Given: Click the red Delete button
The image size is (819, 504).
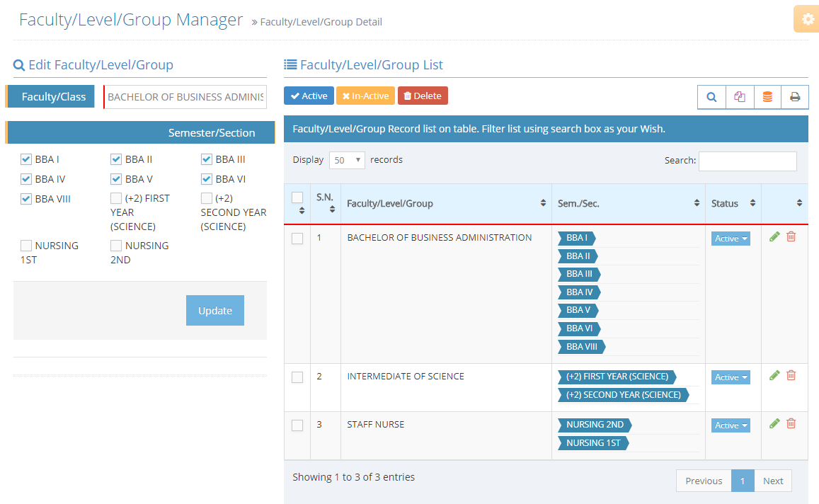Looking at the screenshot, I should (x=423, y=96).
